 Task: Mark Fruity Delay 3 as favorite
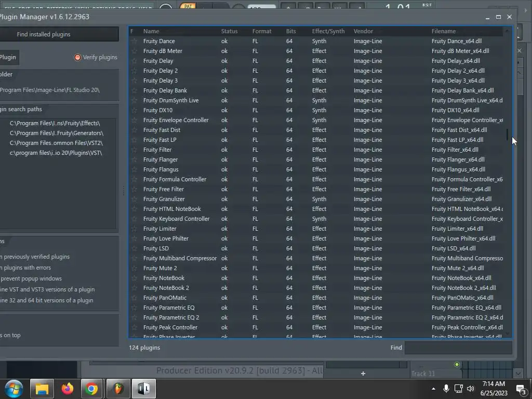coord(135,81)
